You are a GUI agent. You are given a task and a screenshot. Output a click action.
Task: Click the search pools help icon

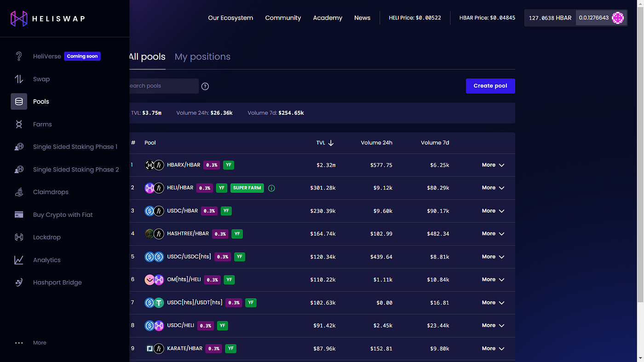[x=205, y=86]
